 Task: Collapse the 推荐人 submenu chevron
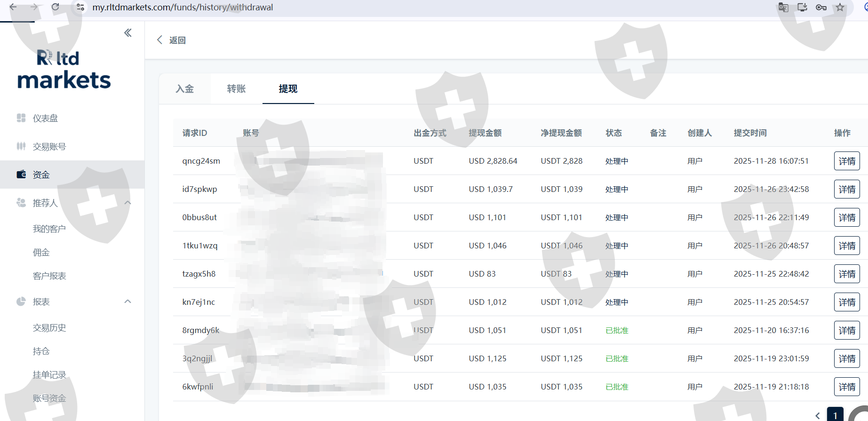click(127, 203)
